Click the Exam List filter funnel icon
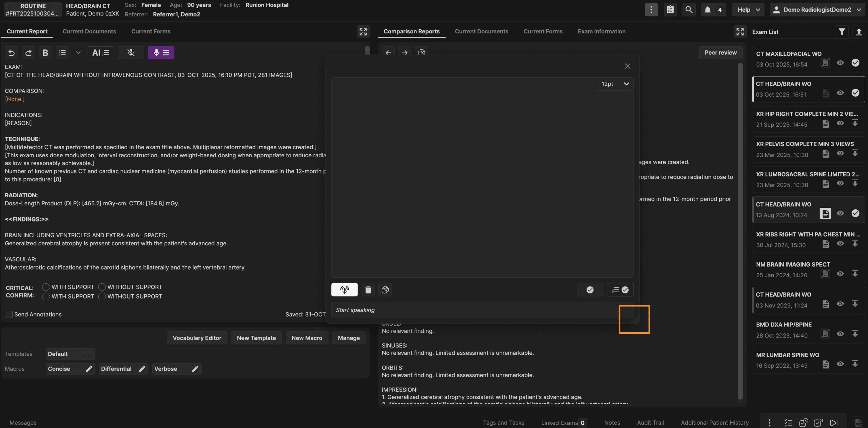Viewport: 868px width, 428px height. click(841, 32)
